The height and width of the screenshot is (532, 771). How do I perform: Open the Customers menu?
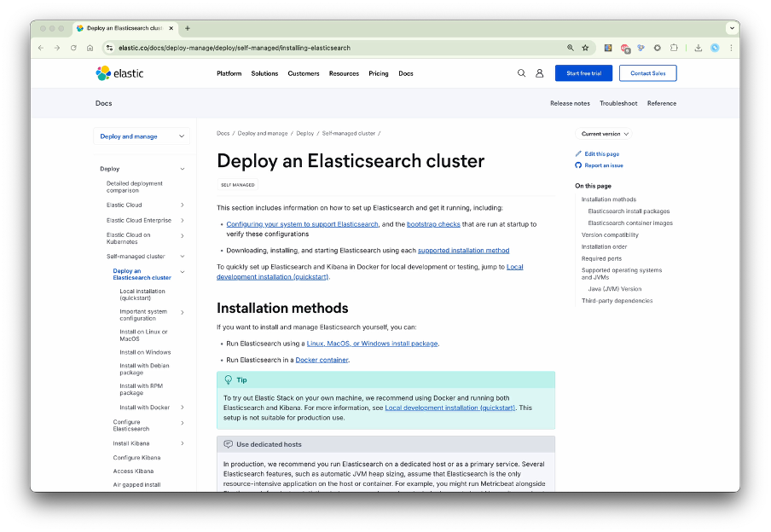click(304, 73)
